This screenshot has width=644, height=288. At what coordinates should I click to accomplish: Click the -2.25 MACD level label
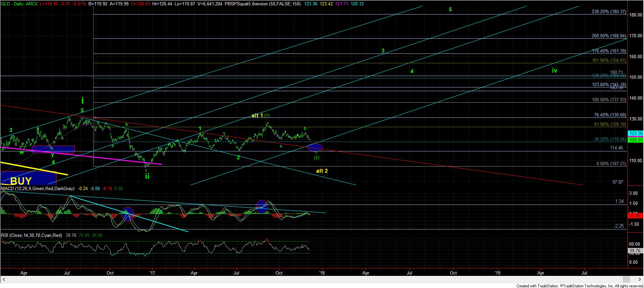coord(619,226)
